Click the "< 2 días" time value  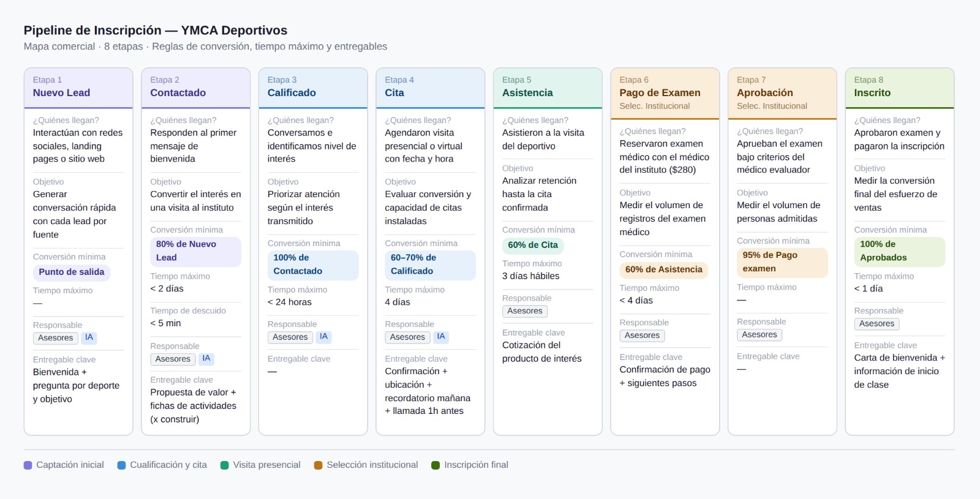tap(167, 289)
